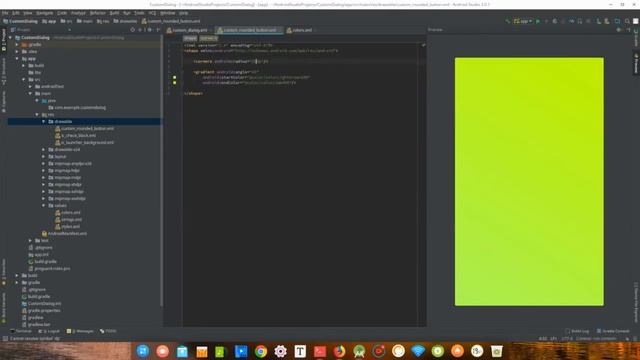Open the Terminal tool window button
The image size is (640, 360).
point(21,331)
